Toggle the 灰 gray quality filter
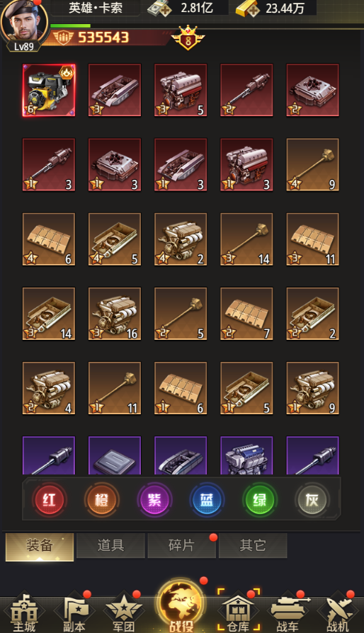The width and height of the screenshot is (364, 633). click(x=312, y=500)
